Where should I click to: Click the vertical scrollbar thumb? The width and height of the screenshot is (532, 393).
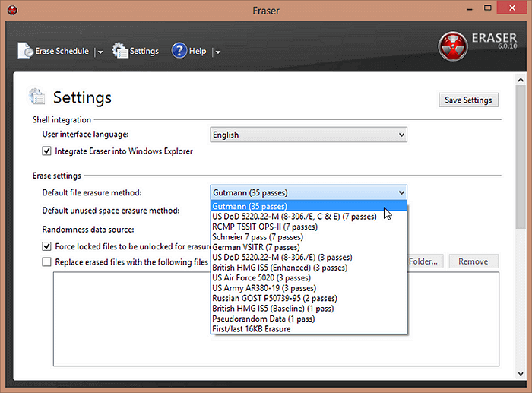click(x=521, y=157)
